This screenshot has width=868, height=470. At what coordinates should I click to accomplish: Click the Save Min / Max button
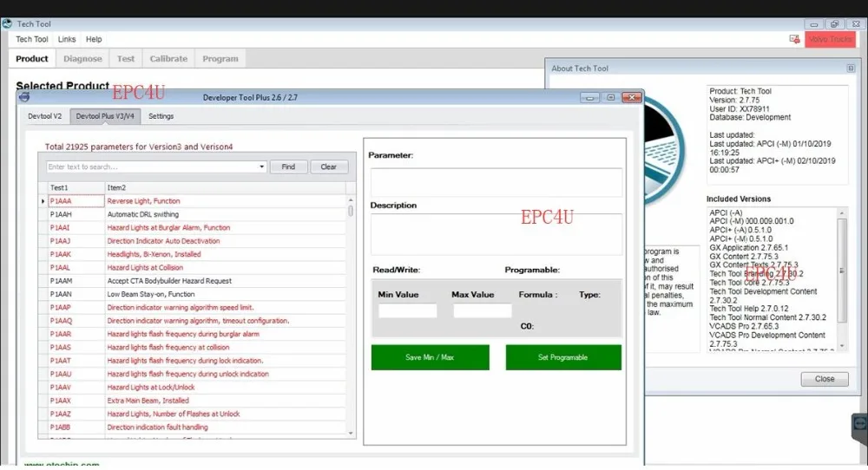coord(431,358)
